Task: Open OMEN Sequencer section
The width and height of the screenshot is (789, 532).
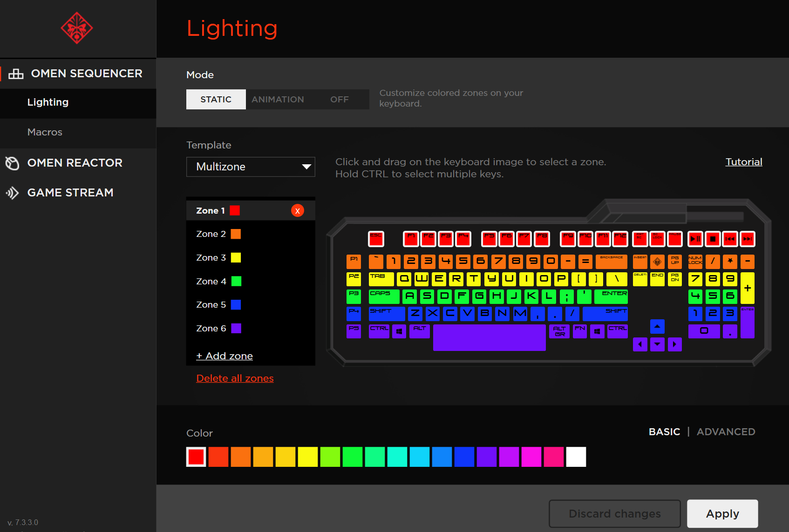Action: 78,74
